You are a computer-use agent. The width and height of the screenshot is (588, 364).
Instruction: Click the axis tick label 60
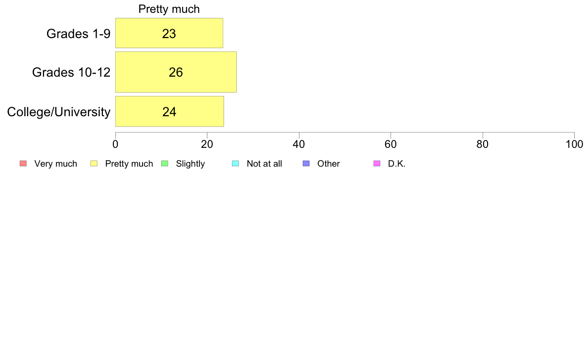(391, 144)
